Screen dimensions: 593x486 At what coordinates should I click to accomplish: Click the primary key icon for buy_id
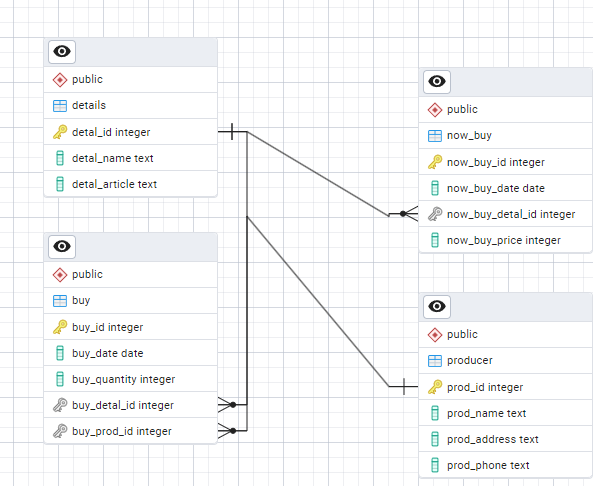pyautogui.click(x=60, y=327)
